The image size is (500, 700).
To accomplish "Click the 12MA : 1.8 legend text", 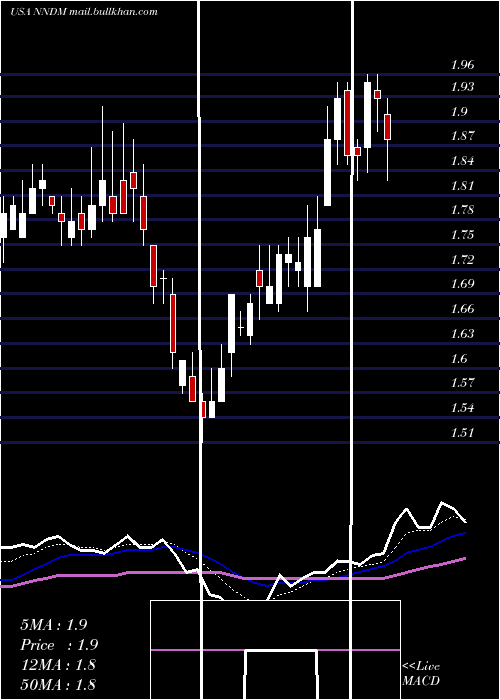I will pos(58,665).
